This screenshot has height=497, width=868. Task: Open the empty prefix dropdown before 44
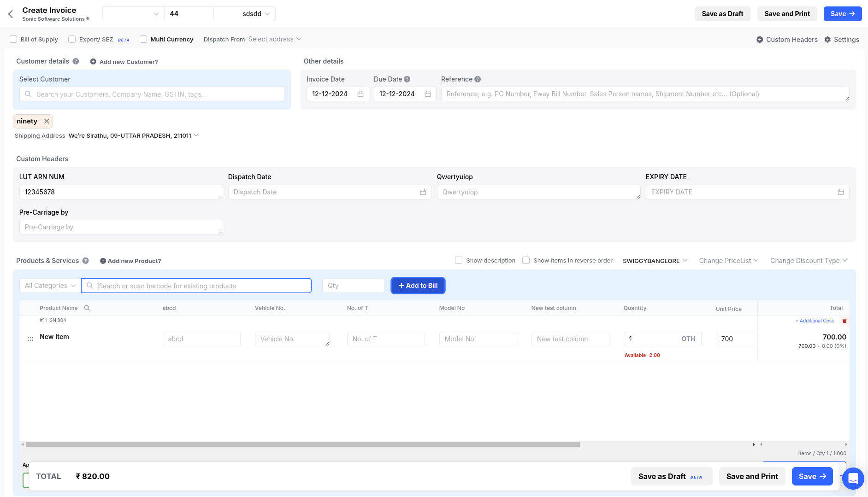coord(133,14)
